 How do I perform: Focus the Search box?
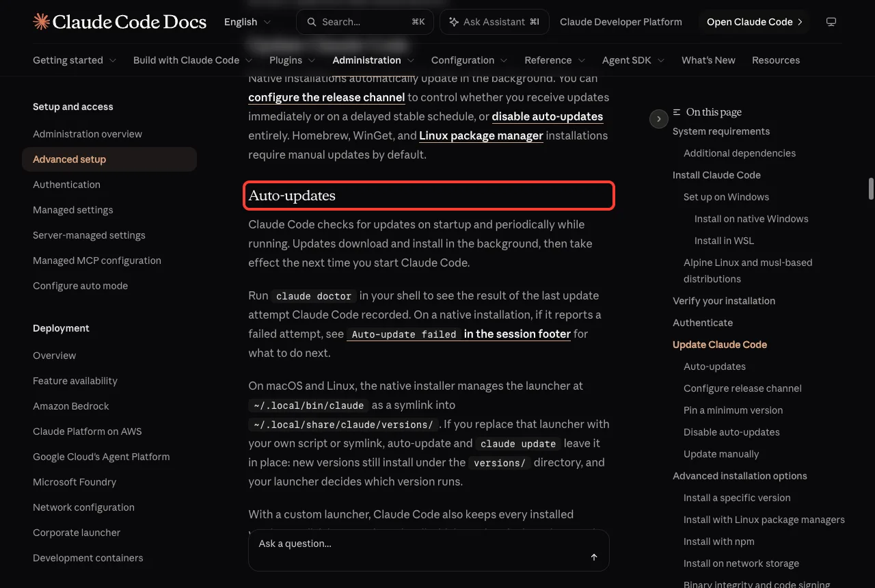coord(364,22)
